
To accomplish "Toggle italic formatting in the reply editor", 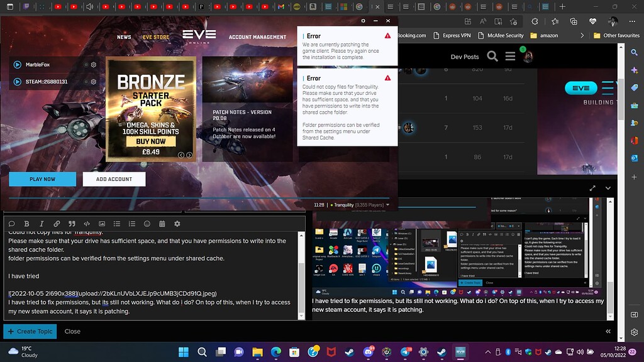I will coord(42,224).
